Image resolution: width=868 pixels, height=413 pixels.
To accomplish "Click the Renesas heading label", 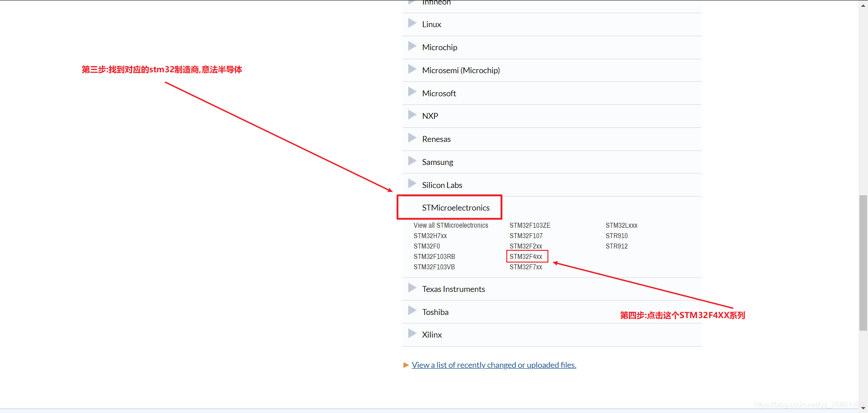I will [436, 139].
